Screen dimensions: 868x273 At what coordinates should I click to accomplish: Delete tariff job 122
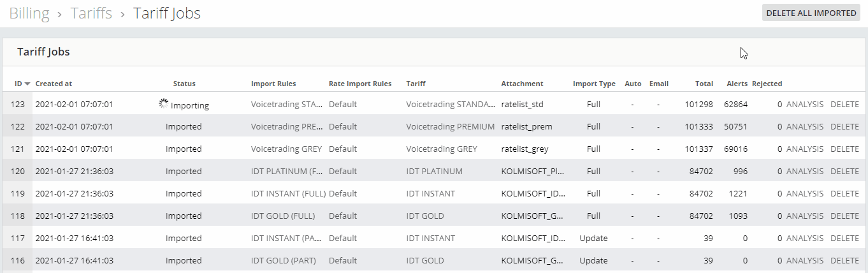[844, 127]
